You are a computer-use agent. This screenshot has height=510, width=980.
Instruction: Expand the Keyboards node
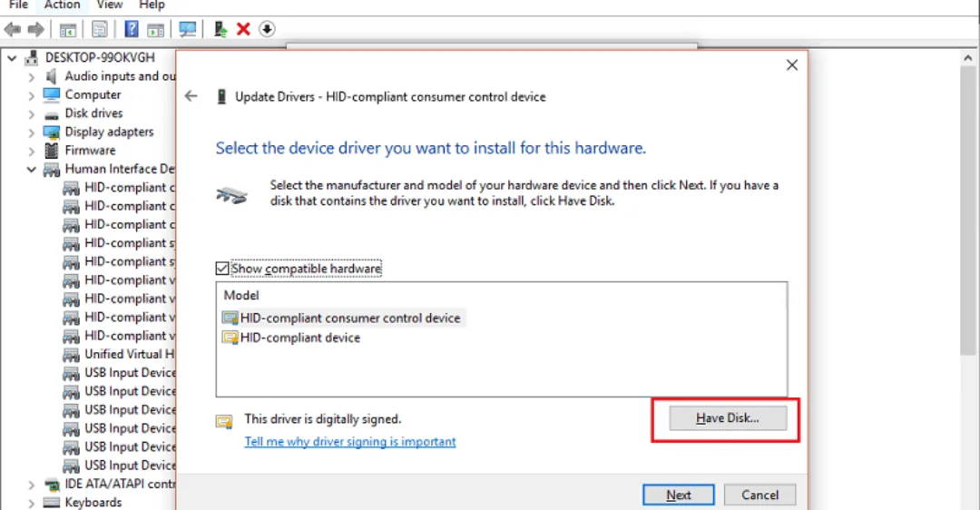point(31,503)
